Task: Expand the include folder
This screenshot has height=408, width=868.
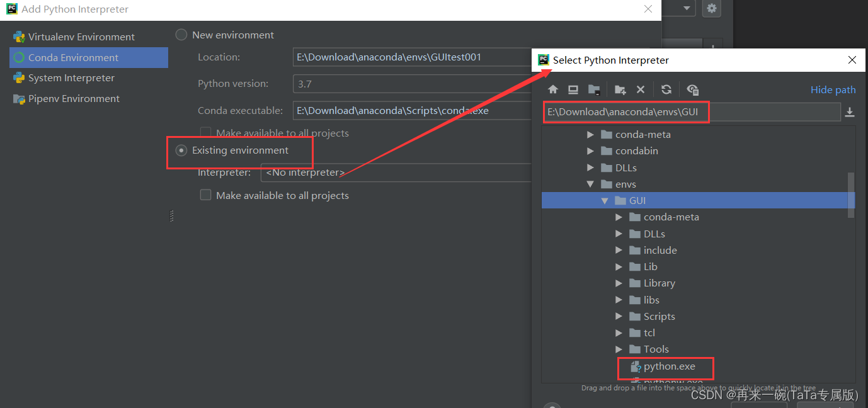Action: [x=619, y=250]
